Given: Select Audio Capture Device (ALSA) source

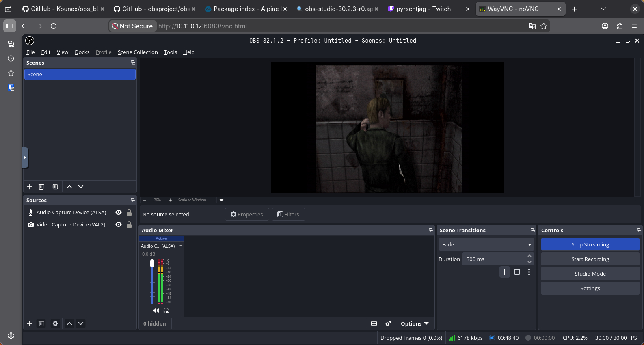Looking at the screenshot, I should (71, 212).
